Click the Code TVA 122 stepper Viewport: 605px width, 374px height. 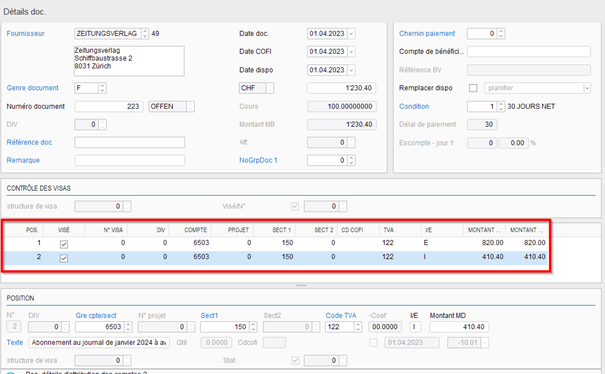click(358, 327)
